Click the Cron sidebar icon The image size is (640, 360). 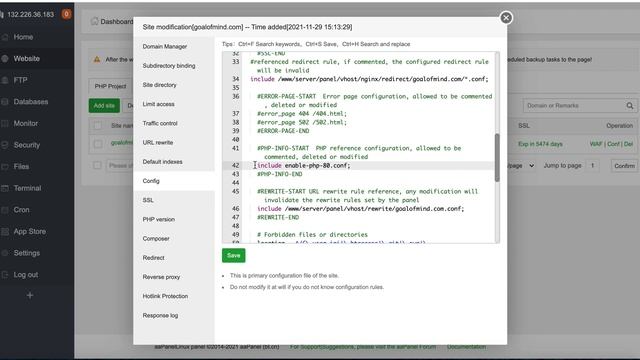tap(5, 210)
